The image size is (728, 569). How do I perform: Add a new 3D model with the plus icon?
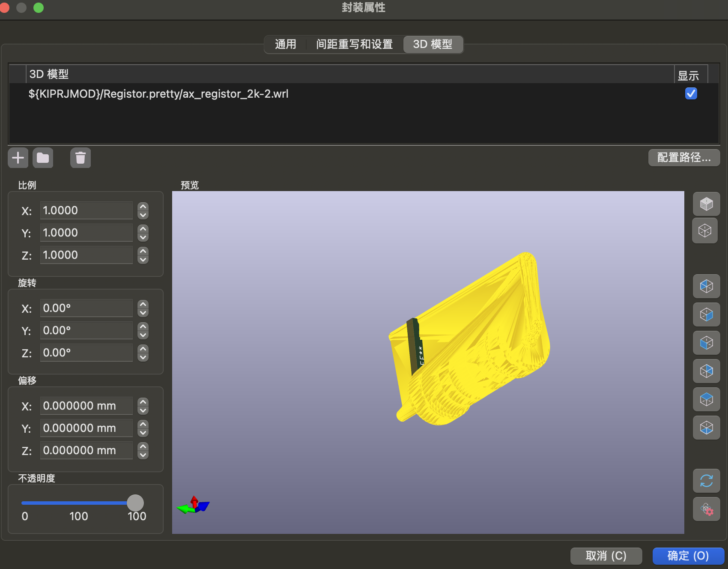coord(18,158)
